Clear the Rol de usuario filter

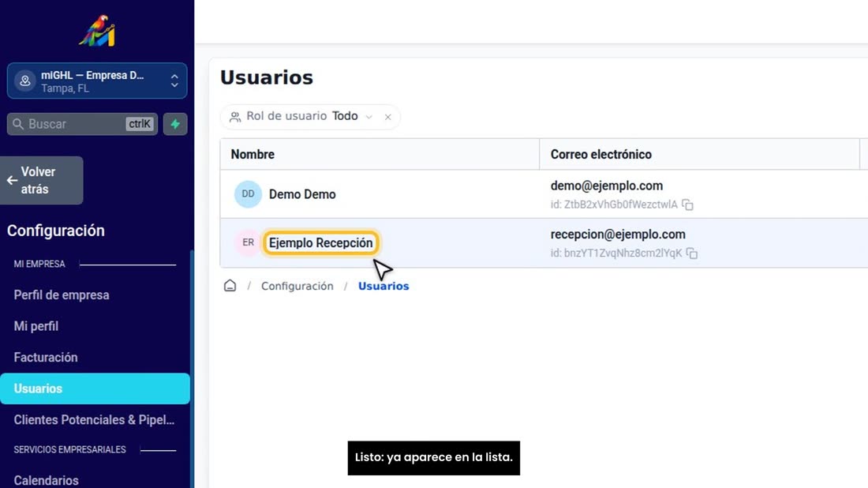388,117
